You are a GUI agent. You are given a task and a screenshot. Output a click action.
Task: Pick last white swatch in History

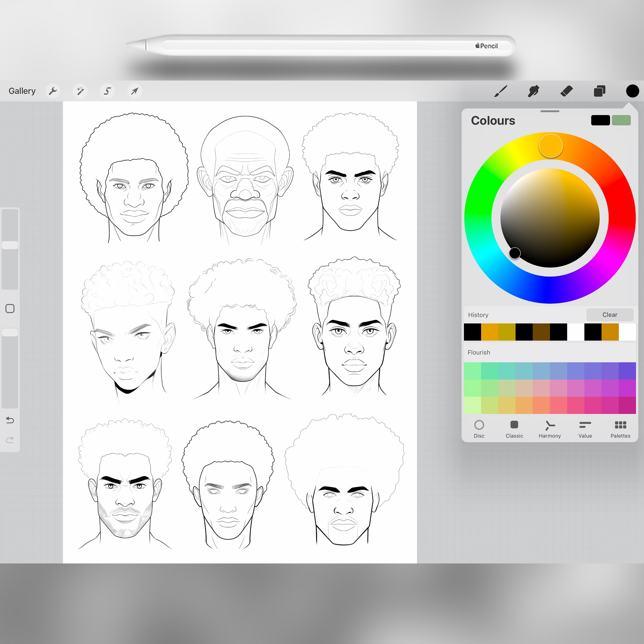(x=627, y=332)
